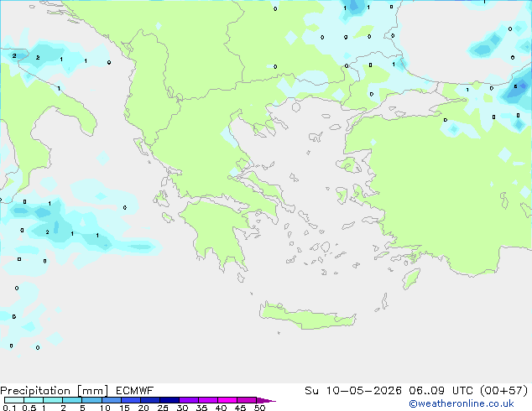Click the above-50 mm legend arrow tip
This screenshot has height=411, width=532.
266,400
